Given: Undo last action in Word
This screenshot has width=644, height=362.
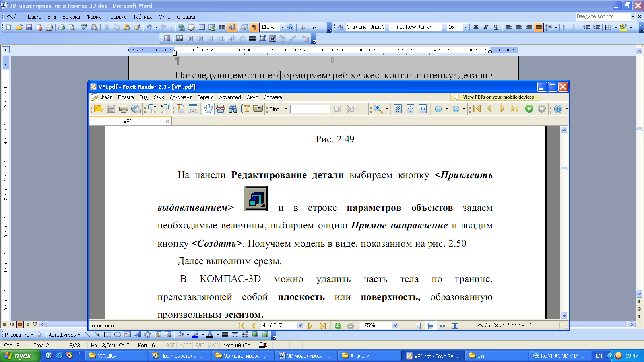Looking at the screenshot, I should [x=149, y=27].
